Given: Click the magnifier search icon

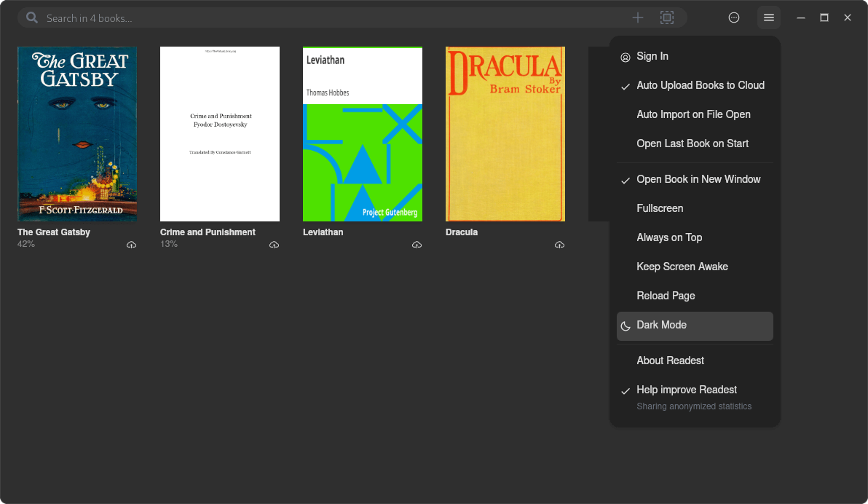Looking at the screenshot, I should tap(32, 17).
